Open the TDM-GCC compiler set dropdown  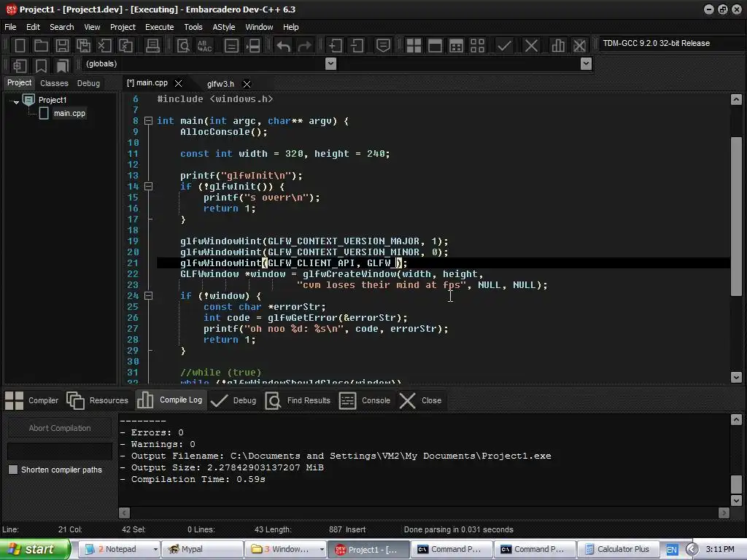click(671, 43)
